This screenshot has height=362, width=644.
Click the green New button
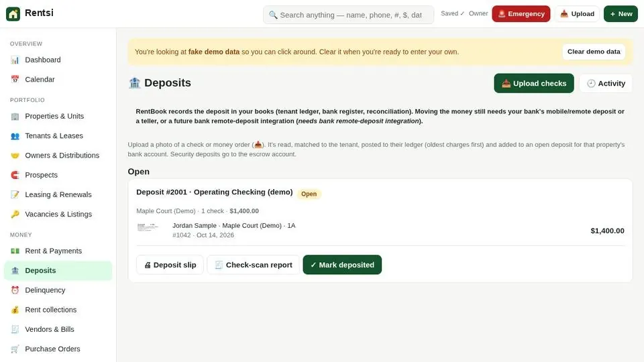(x=621, y=14)
